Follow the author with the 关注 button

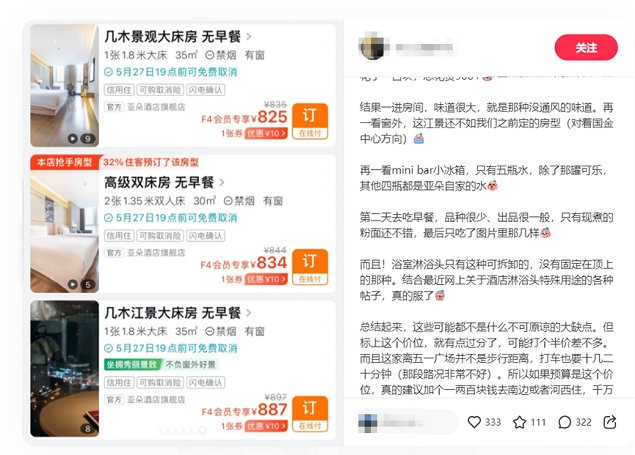point(586,47)
